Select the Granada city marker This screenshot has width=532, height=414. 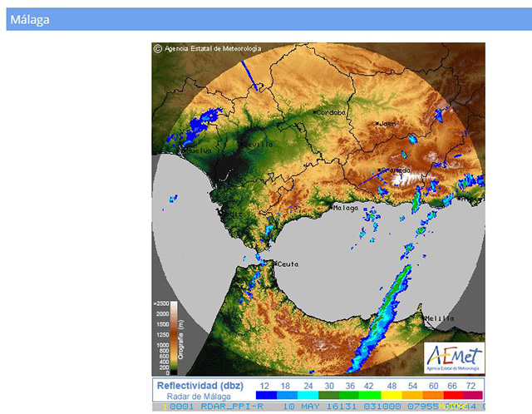click(x=379, y=170)
